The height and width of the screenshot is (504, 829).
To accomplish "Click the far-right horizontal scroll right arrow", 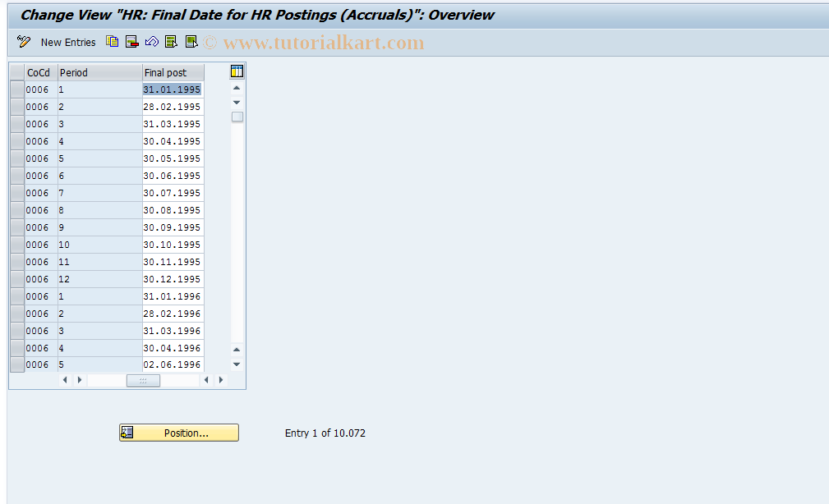I will 221,380.
